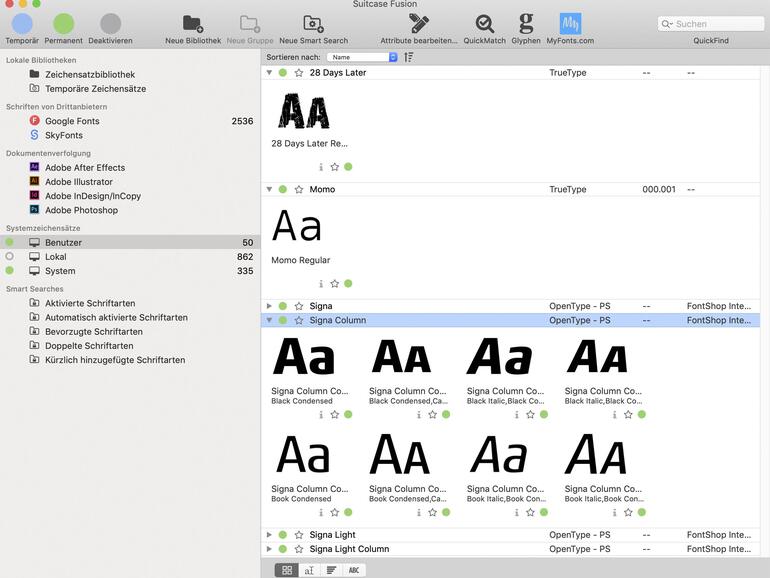Switch to the grid tile view tab
This screenshot has width=770, height=578.
point(287,569)
